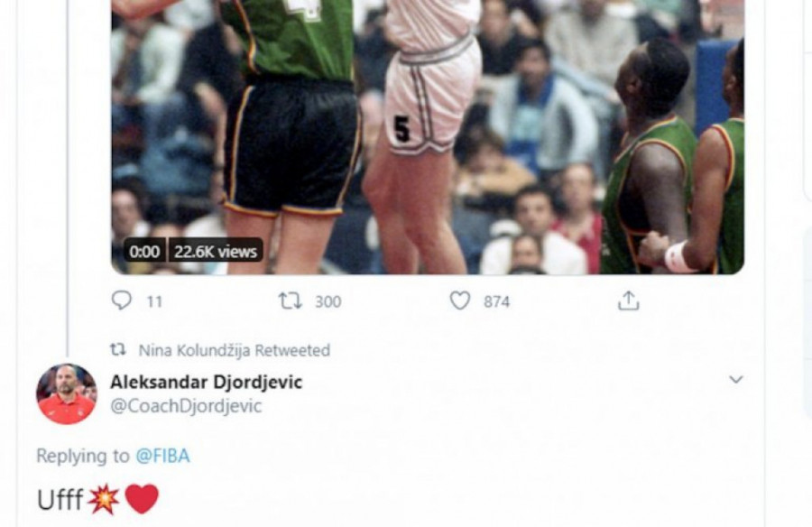Viewport: 812px width, 527px height.
Task: Play the basketball video thumbnail
Action: [428, 137]
